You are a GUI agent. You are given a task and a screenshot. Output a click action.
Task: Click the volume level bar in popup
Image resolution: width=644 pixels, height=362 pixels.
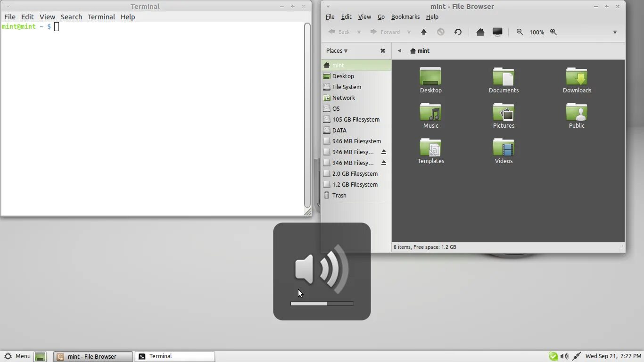pos(322,304)
